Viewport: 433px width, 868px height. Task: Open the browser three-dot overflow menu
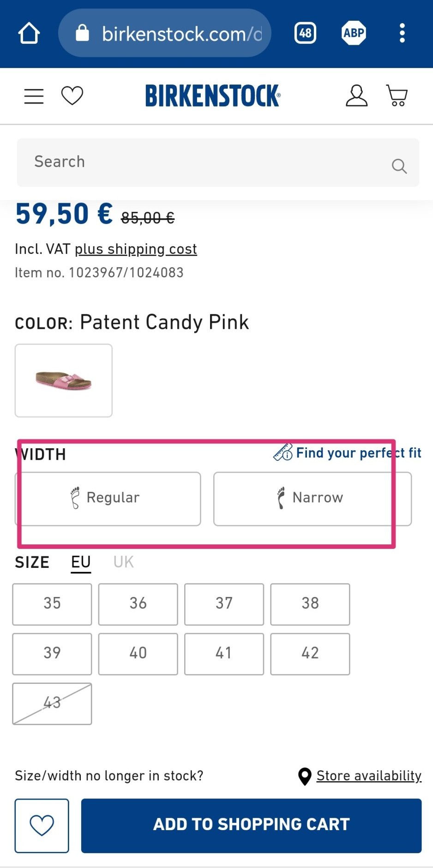click(402, 33)
